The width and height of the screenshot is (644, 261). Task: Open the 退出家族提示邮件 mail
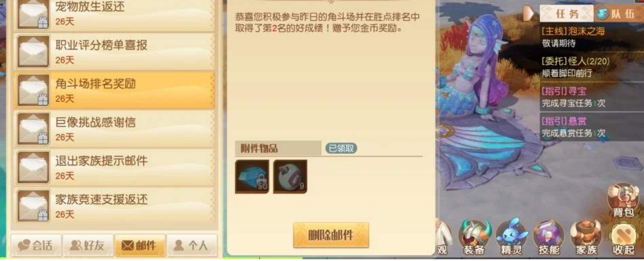pos(114,167)
